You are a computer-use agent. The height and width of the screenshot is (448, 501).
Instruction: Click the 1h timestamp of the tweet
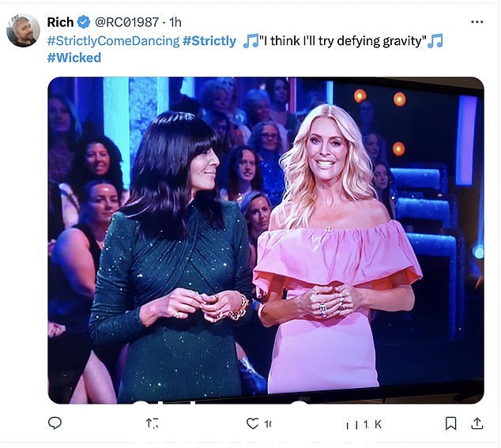click(x=175, y=22)
